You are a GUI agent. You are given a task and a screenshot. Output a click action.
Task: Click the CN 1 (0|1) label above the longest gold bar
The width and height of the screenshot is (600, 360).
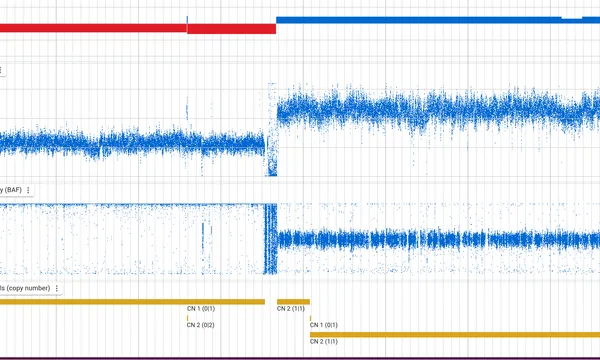click(324, 325)
